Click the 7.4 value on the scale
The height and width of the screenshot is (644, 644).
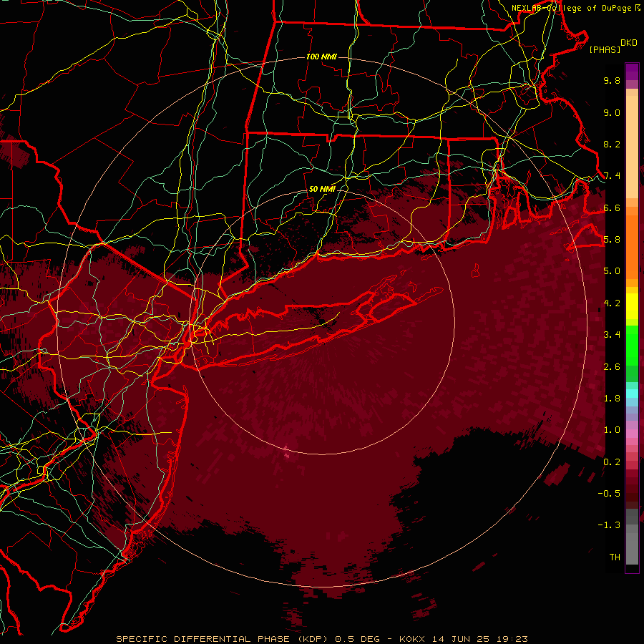coord(612,176)
